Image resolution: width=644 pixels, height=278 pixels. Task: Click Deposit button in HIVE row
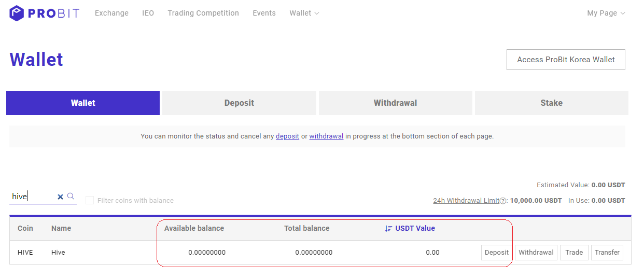pos(497,253)
